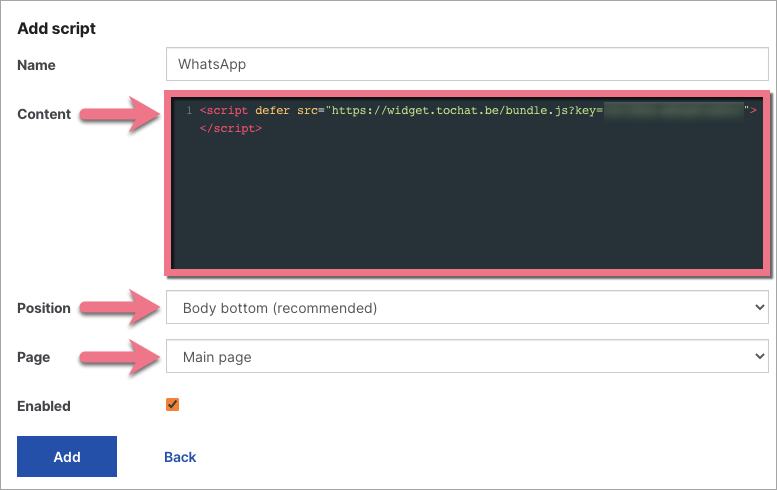Click the Position dropdown chevron arrow
This screenshot has height=490, width=777.
pos(757,308)
